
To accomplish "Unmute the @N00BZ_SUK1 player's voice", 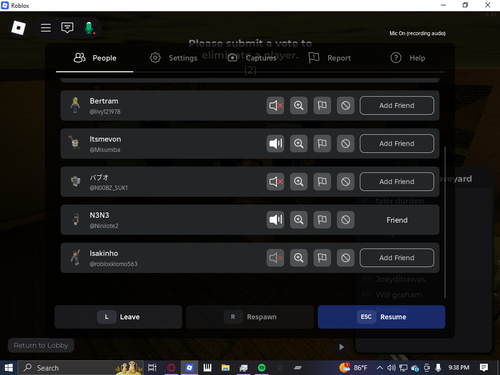I will click(x=275, y=182).
